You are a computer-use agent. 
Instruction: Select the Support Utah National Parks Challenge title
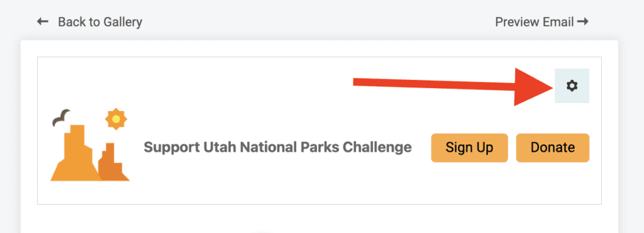point(277,147)
